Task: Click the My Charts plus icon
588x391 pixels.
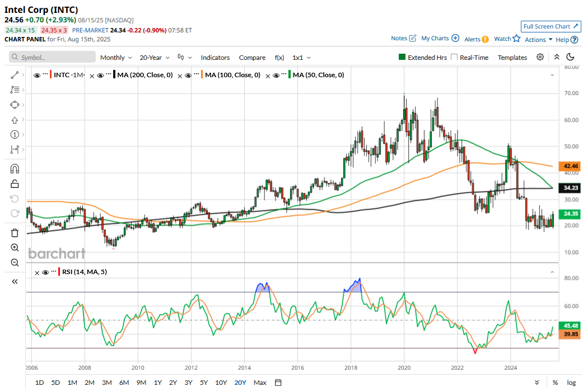Action: click(x=455, y=38)
